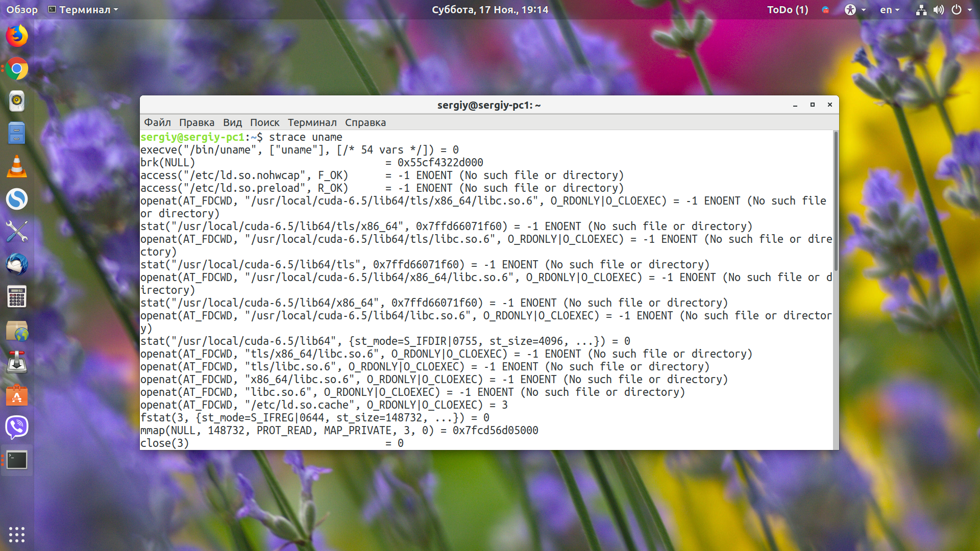980x551 pixels.
Task: Open the volume icon system menu
Action: click(x=939, y=10)
